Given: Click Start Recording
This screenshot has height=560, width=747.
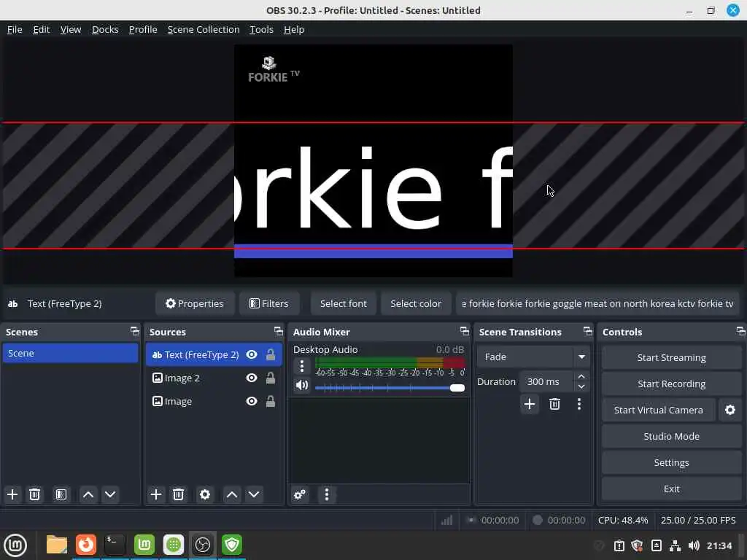Looking at the screenshot, I should click(671, 384).
